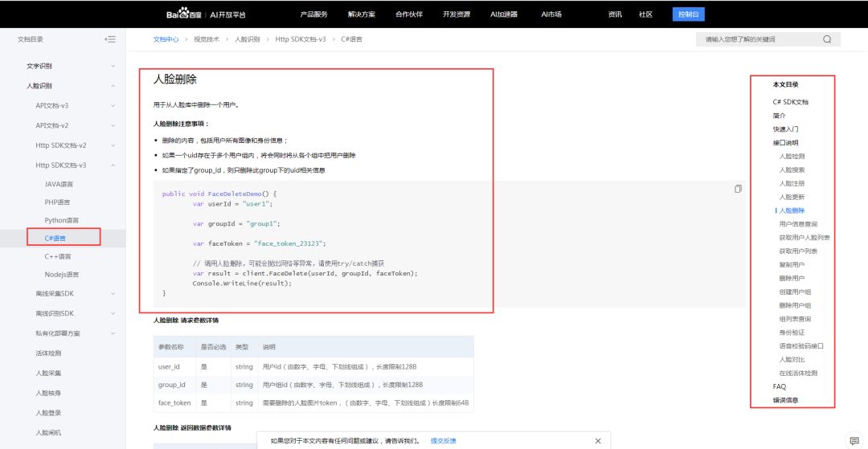868x449 pixels.
Task: Click the 控制台 button
Action: pyautogui.click(x=688, y=14)
